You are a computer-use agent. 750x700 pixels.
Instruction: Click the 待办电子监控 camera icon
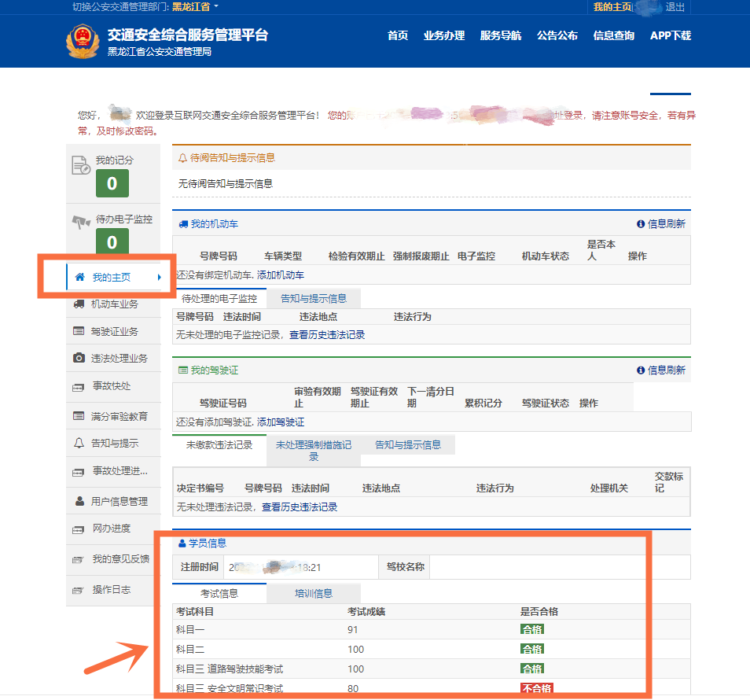click(82, 221)
